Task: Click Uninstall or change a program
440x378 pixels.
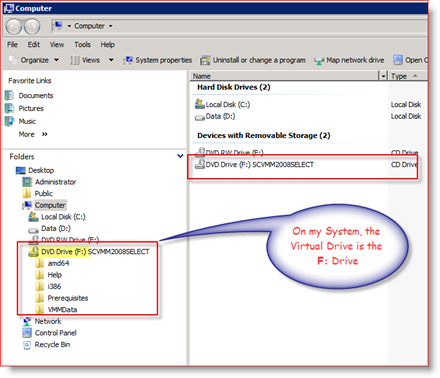Action: coord(253,60)
